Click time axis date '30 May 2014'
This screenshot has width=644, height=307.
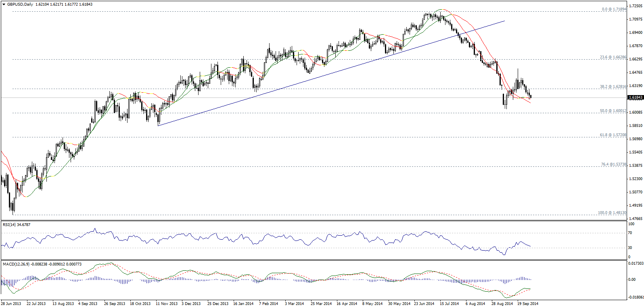399,304
